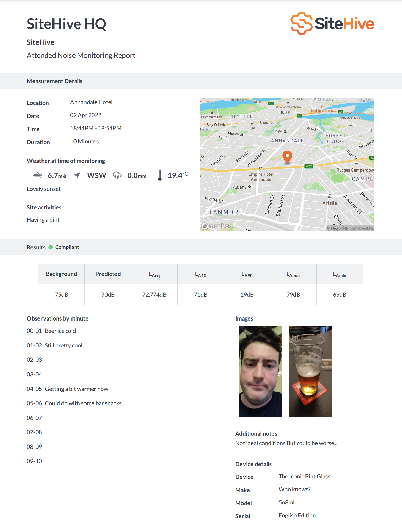Click the A22 road badge on the map

coord(309,166)
